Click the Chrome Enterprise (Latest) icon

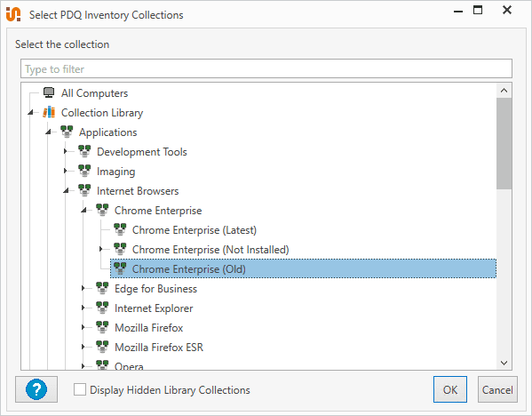[x=120, y=229]
